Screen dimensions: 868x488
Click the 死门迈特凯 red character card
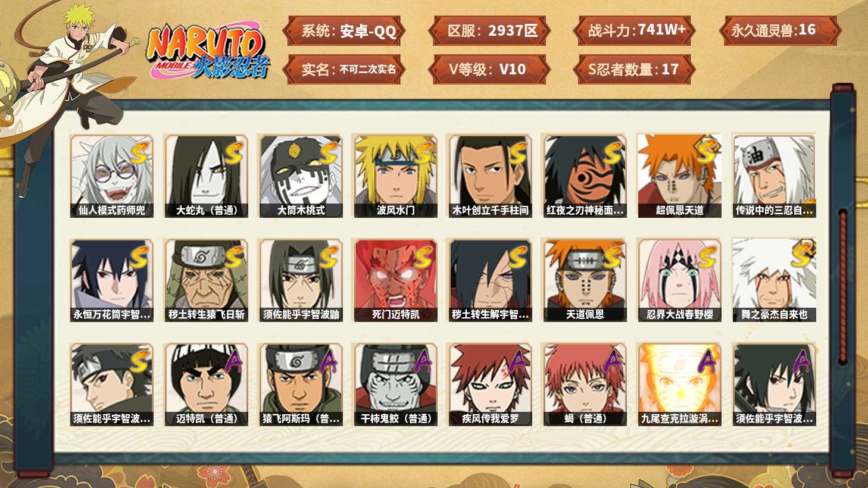point(396,280)
